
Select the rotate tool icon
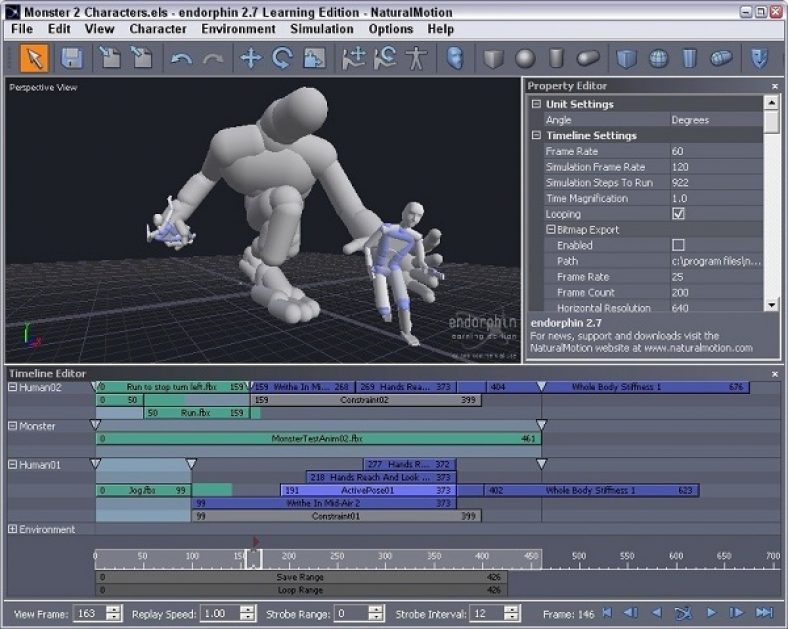pos(282,58)
